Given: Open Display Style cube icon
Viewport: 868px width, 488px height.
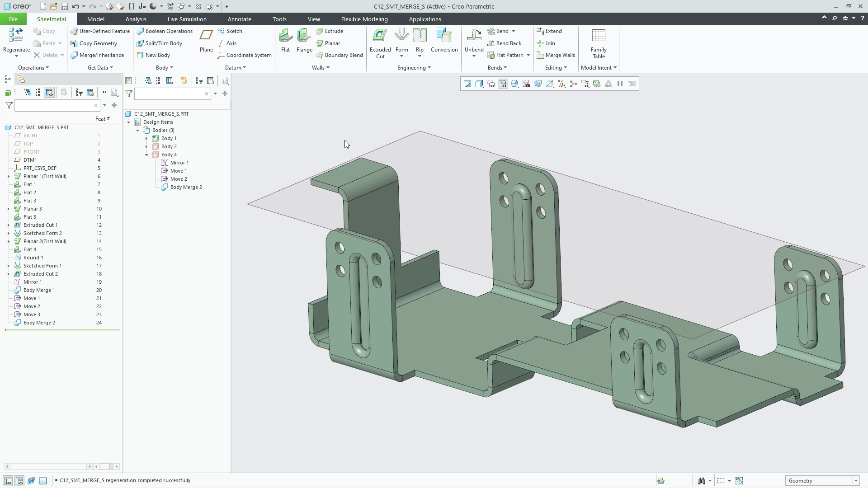Looking at the screenshot, I should [x=479, y=84].
